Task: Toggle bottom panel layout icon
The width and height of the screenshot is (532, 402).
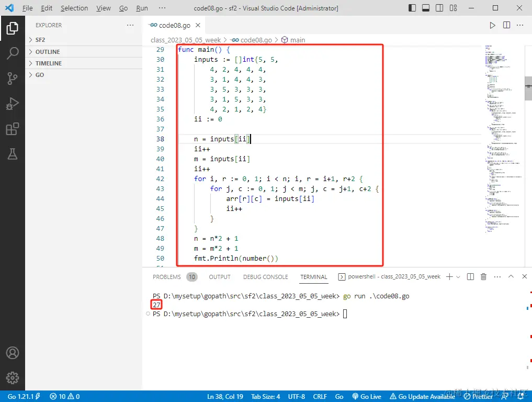Action: 425,8
